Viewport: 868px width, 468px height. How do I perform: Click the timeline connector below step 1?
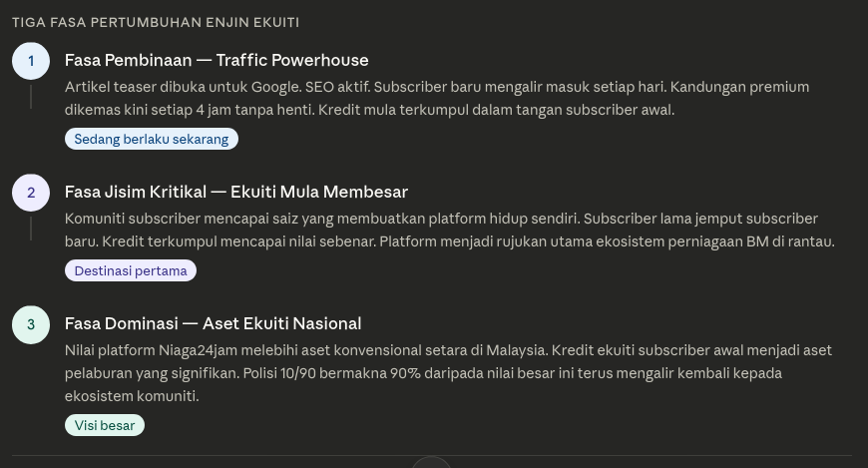click(x=31, y=97)
